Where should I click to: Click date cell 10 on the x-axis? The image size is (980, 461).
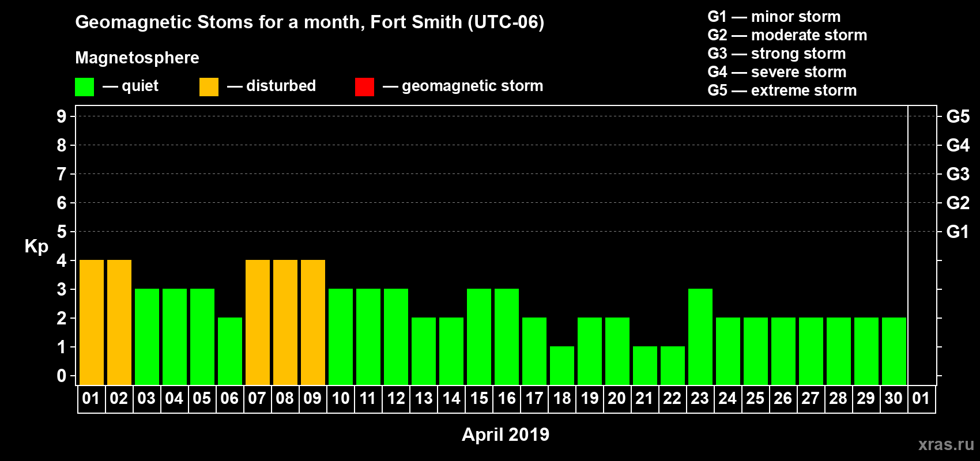click(x=341, y=399)
